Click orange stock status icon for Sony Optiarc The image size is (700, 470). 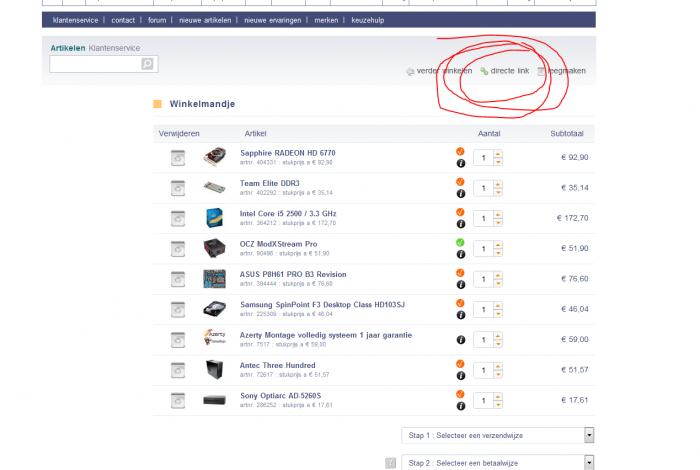point(460,394)
